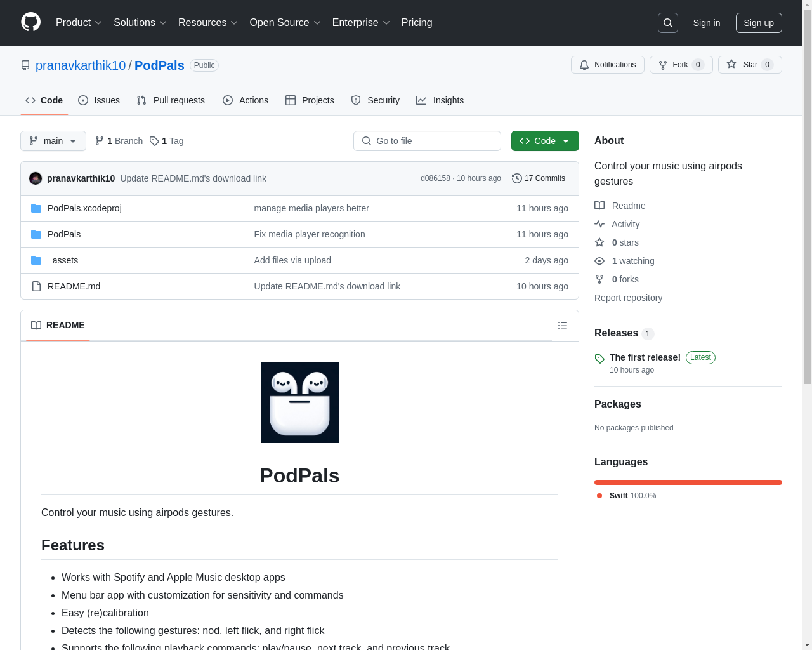Click the PodPals AirPods logo image
The width and height of the screenshot is (812, 650).
point(299,402)
